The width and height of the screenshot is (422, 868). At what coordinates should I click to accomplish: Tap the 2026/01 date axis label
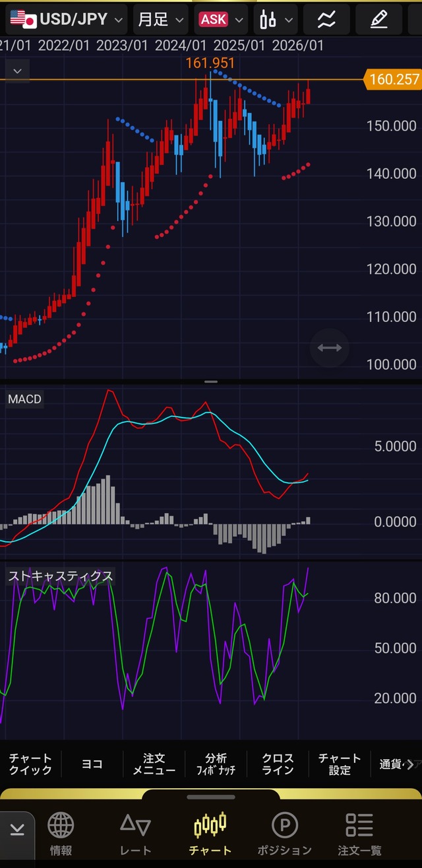click(x=298, y=46)
